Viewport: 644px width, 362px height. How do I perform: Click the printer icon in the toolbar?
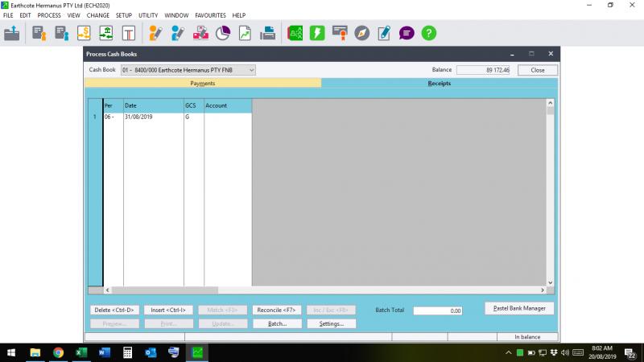[268, 33]
